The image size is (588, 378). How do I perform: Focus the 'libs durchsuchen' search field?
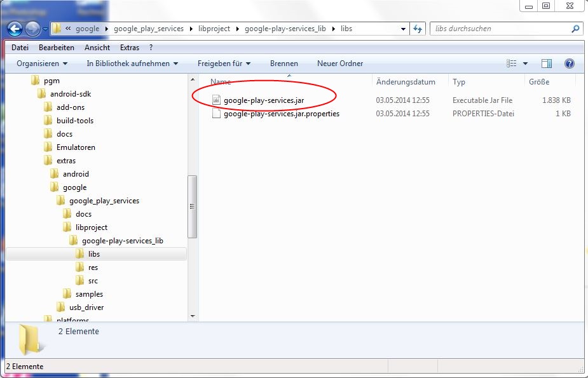[x=507, y=29]
